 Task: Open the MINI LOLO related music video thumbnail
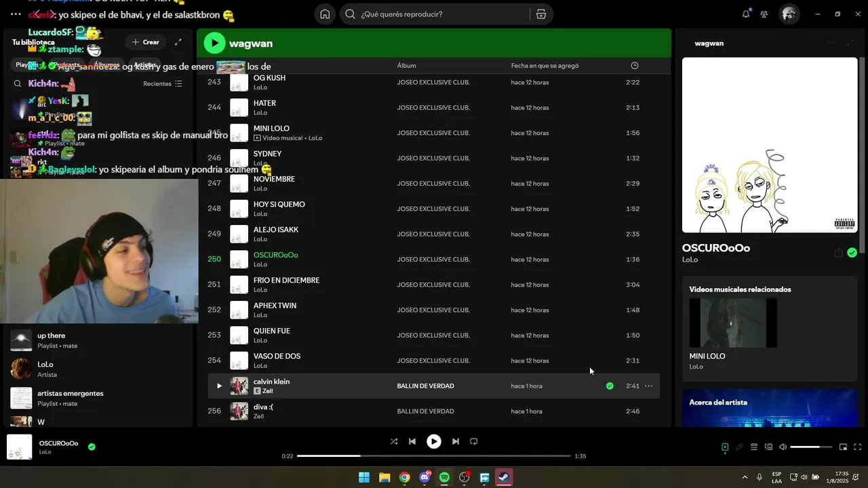[x=733, y=323]
